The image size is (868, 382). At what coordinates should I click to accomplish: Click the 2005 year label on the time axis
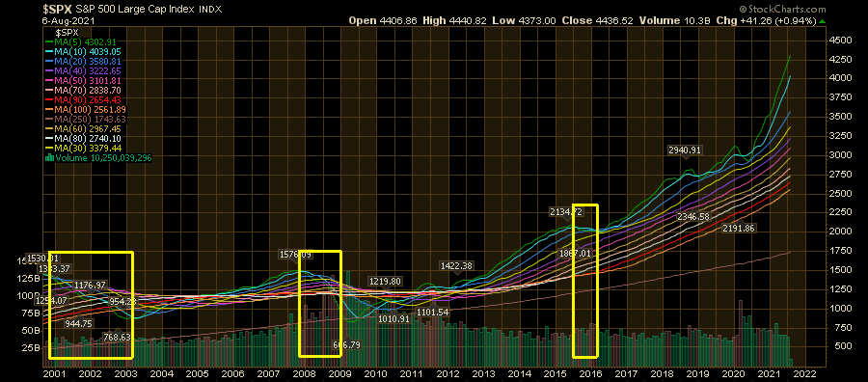coord(197,374)
